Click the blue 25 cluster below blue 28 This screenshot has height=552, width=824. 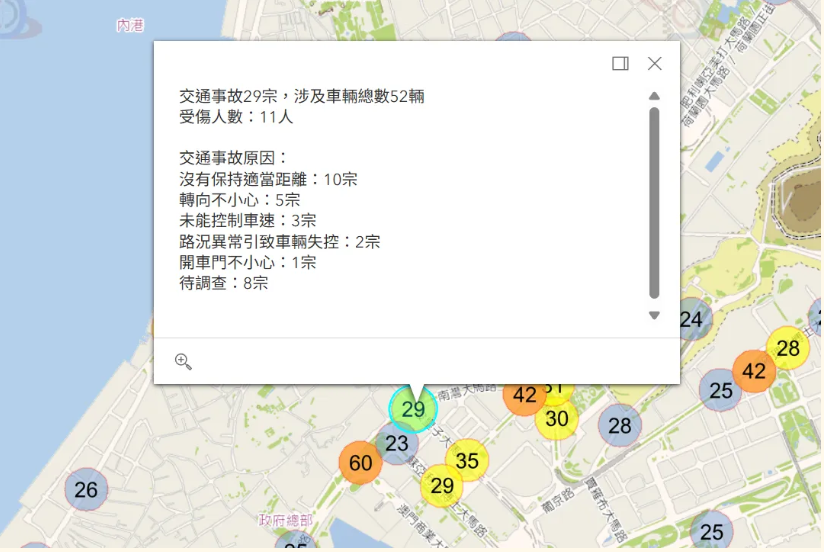coord(711,531)
